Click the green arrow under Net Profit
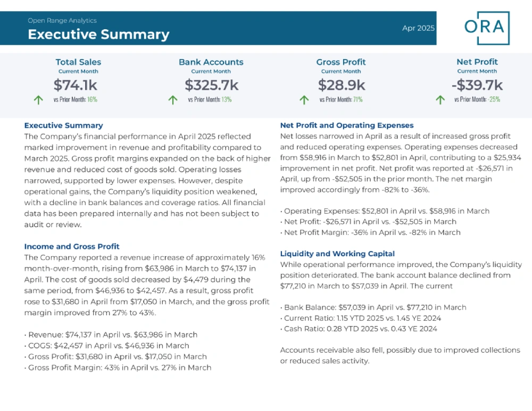 [x=440, y=100]
